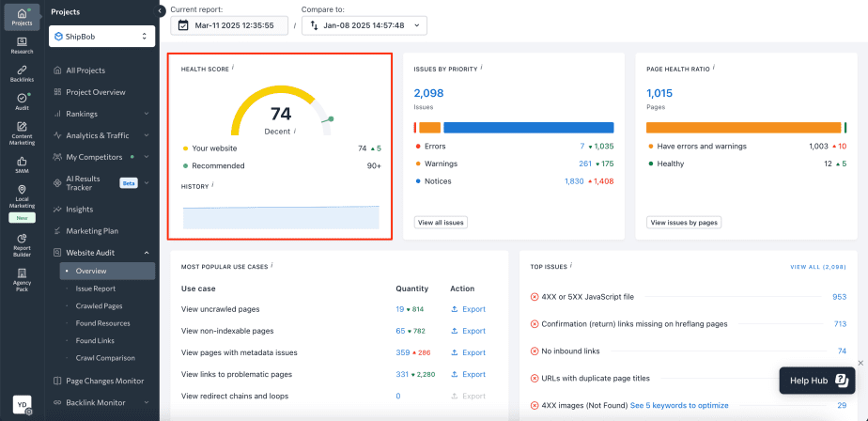Click the 953 count for JavaScript file issue
This screenshot has height=421, width=868.
coord(839,297)
